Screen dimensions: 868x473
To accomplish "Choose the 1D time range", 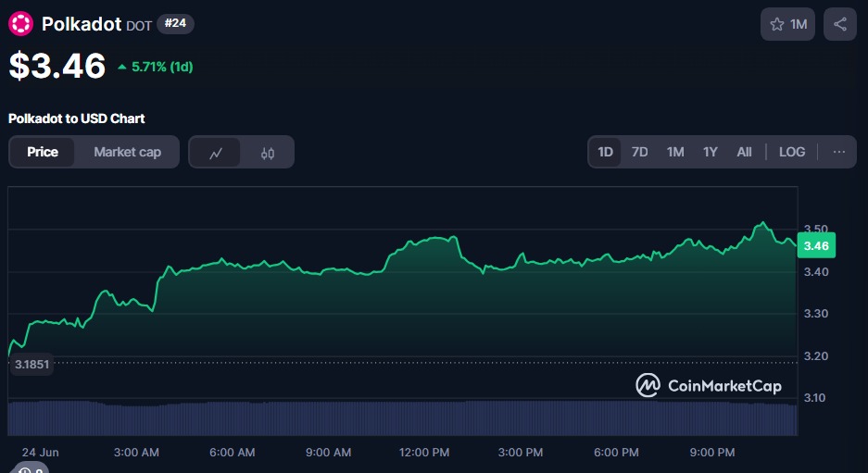I will pyautogui.click(x=605, y=152).
